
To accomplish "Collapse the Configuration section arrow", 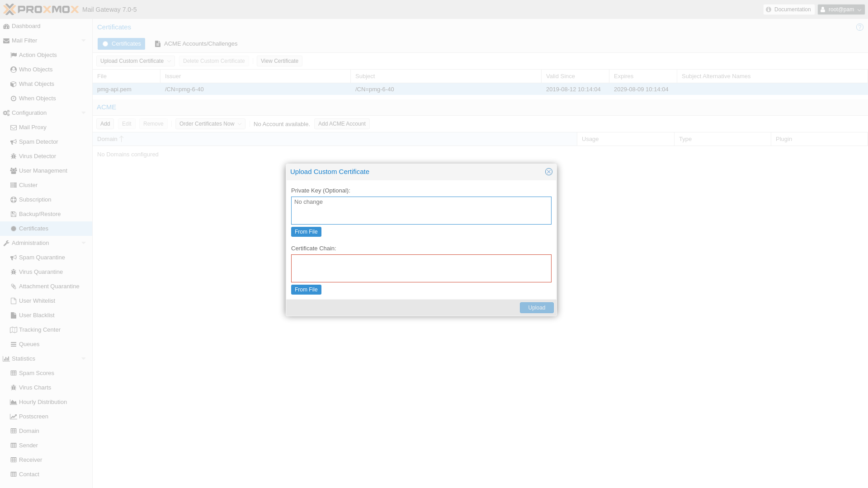I will coord(83,113).
